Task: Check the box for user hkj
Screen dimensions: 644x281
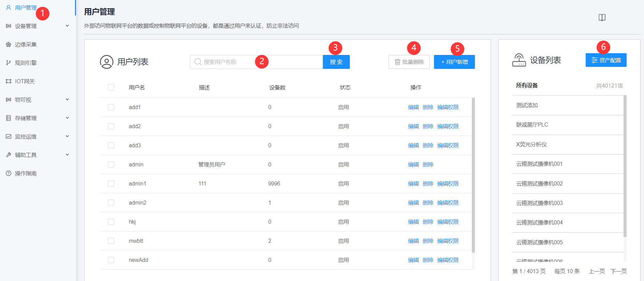Action: click(111, 222)
